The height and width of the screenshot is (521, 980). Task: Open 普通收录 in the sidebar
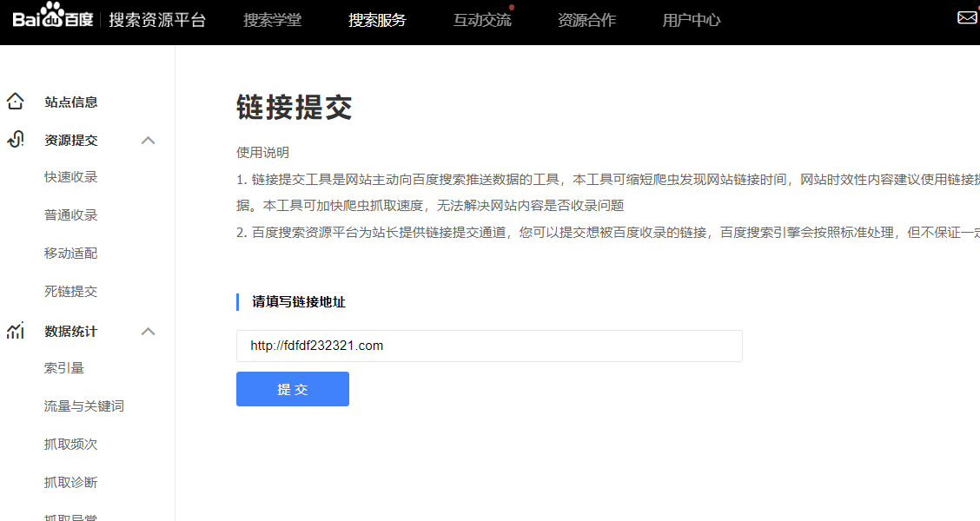(x=71, y=214)
